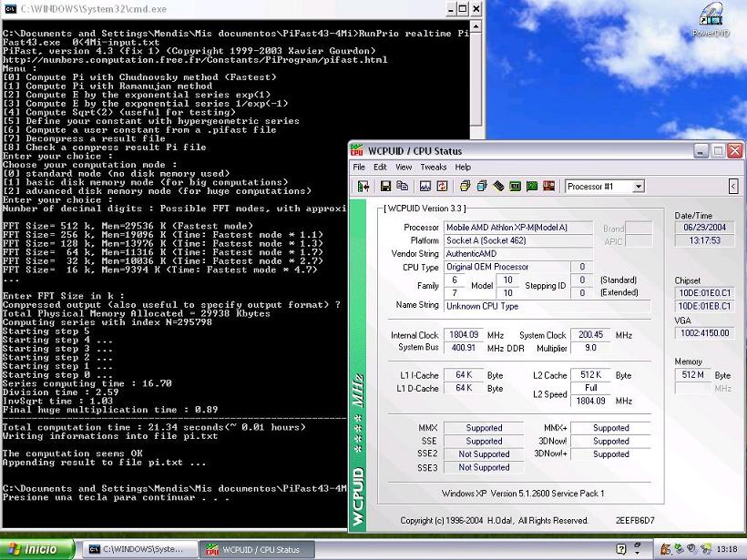Click the system tray clock

[727, 549]
